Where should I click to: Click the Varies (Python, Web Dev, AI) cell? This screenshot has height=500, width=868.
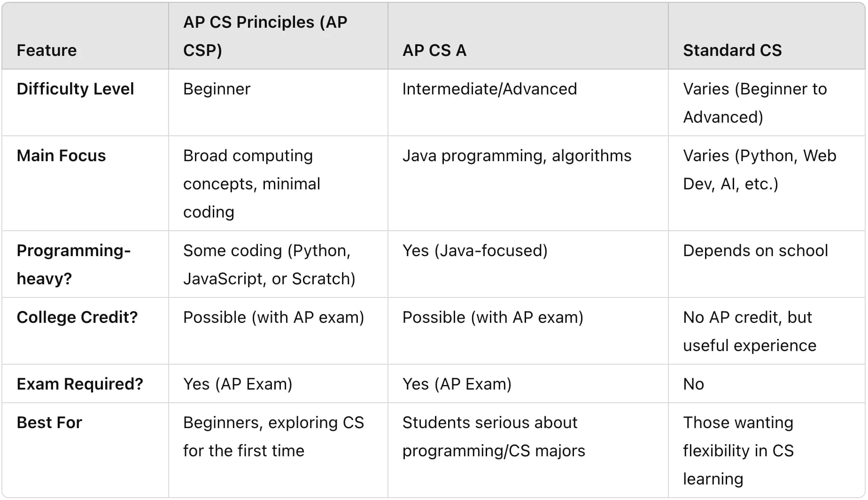pyautogui.click(x=759, y=170)
